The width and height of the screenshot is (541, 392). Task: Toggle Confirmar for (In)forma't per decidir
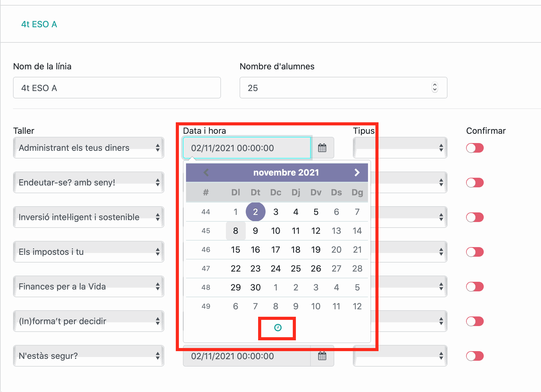pos(475,321)
